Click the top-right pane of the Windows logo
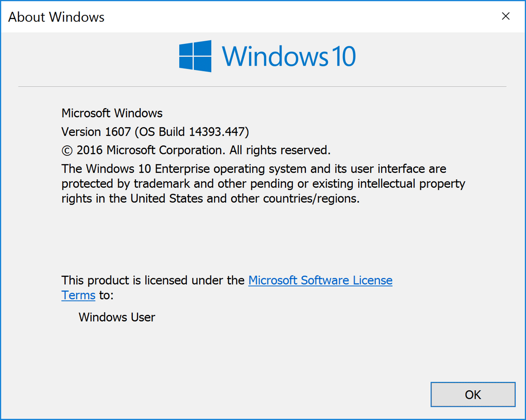This screenshot has width=526, height=420. 203,47
